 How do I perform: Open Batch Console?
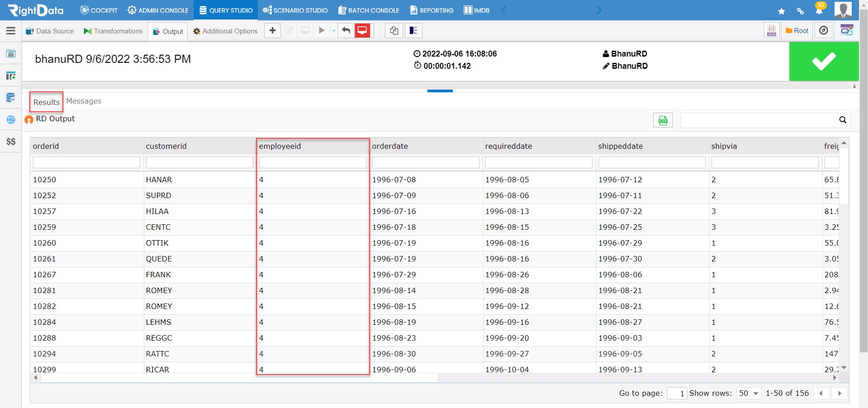369,10
